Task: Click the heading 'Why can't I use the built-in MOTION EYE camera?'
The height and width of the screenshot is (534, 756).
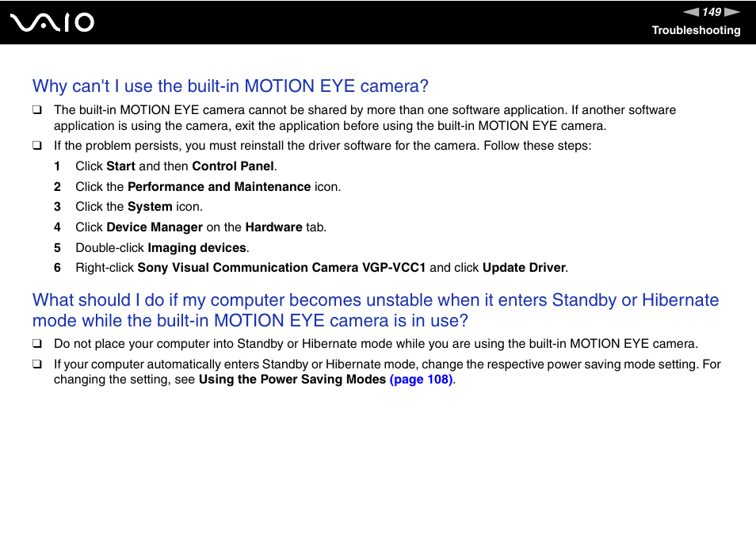Action: coord(231,86)
